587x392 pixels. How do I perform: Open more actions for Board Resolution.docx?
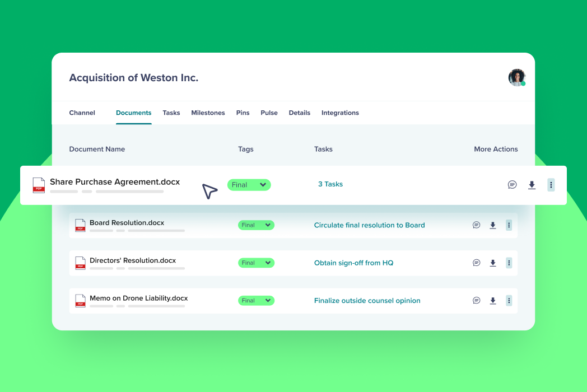click(x=509, y=225)
